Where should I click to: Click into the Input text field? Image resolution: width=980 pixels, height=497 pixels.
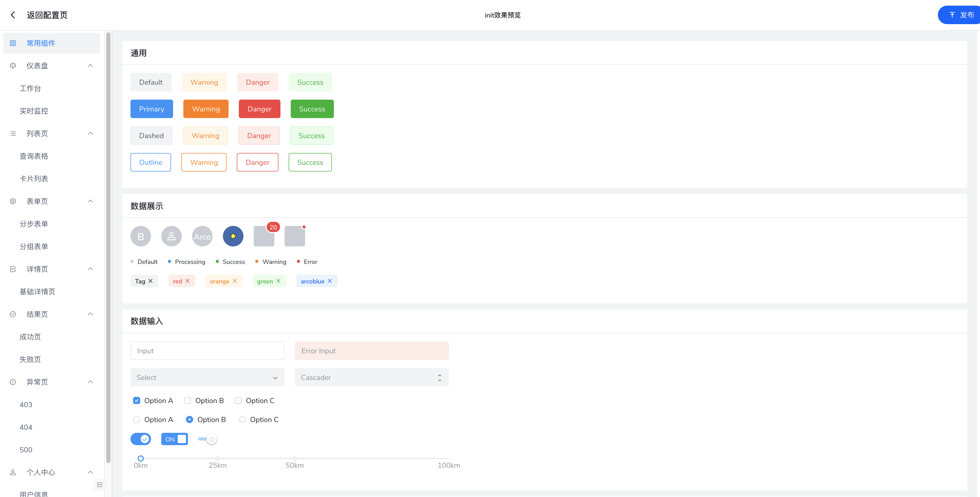pos(207,351)
